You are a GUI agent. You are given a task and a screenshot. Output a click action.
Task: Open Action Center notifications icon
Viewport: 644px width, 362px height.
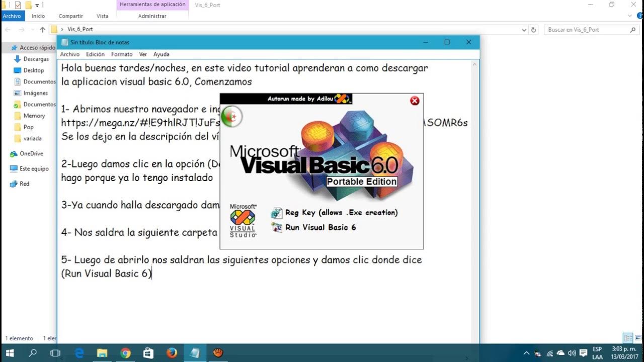(584, 353)
